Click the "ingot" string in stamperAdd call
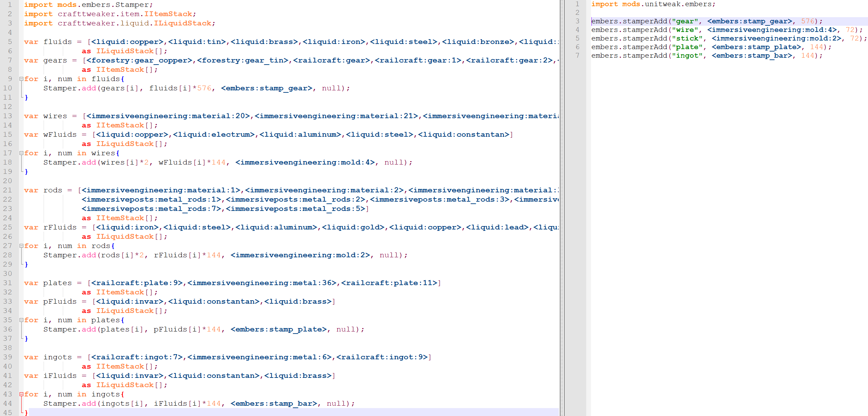This screenshot has height=416, width=868. click(x=687, y=56)
